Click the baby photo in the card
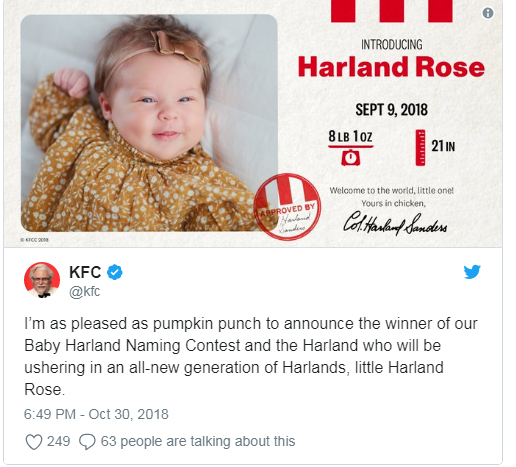Screen dimensions: 516x467 [x=149, y=123]
